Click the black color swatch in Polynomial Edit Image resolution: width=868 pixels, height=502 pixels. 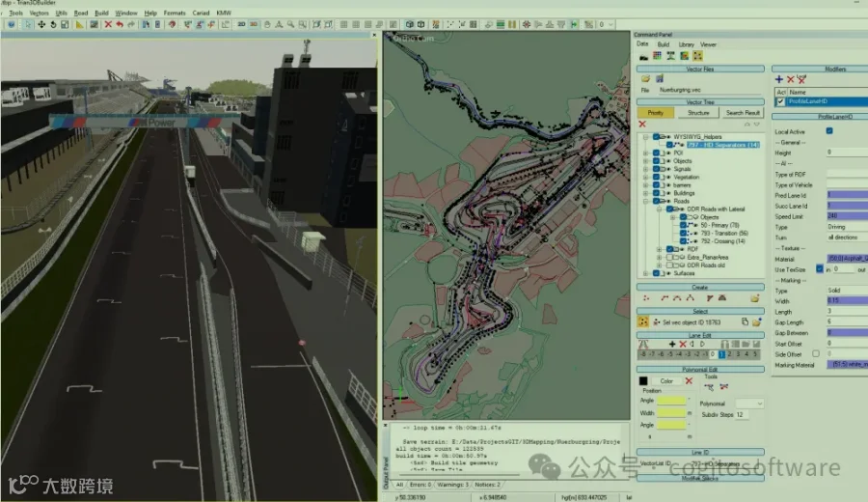642,380
